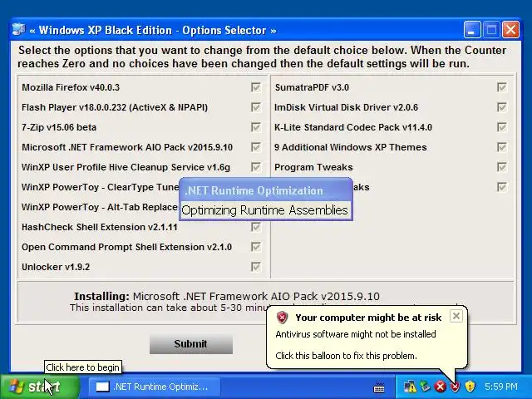Click the 'Unlocker v1.9.2' label
The width and height of the screenshot is (532, 399).
coord(56,267)
